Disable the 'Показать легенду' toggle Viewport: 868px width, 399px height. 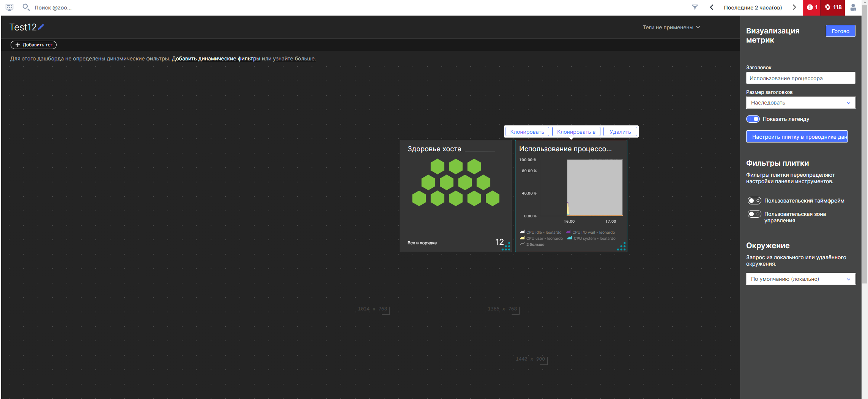point(753,119)
